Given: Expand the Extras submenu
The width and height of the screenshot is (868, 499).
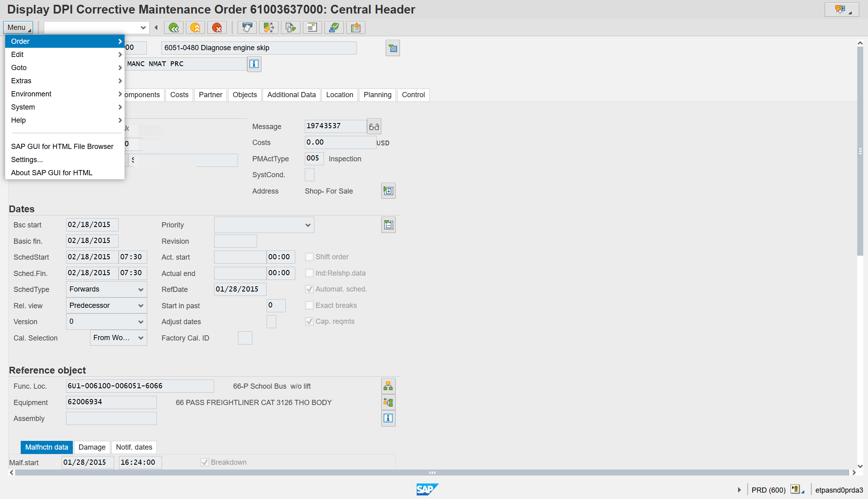Looking at the screenshot, I should (x=65, y=81).
